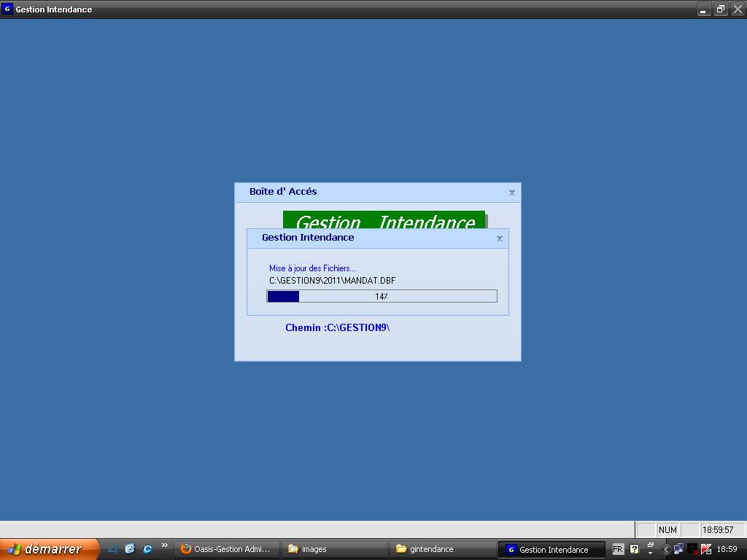Viewport: 747px width, 560px height.
Task: Click the Internet Explorer quick launch icon
Action: pos(130,549)
